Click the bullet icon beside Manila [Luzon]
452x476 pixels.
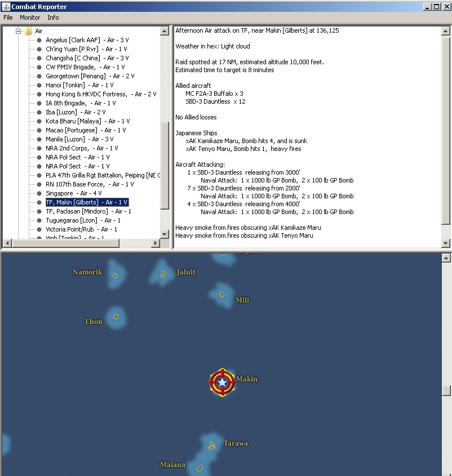39,139
